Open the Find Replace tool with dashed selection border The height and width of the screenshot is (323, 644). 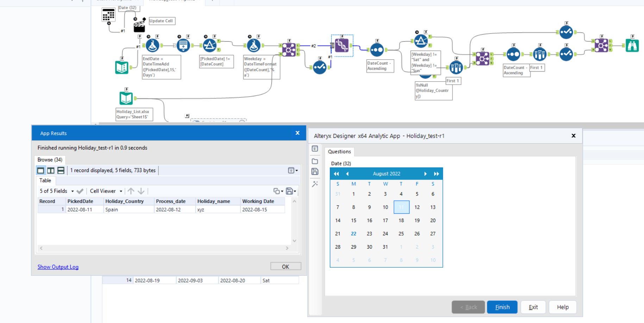click(342, 46)
